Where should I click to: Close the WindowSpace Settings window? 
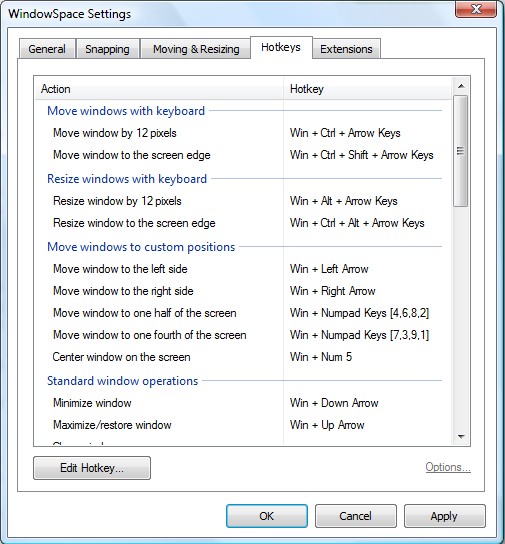click(x=476, y=8)
